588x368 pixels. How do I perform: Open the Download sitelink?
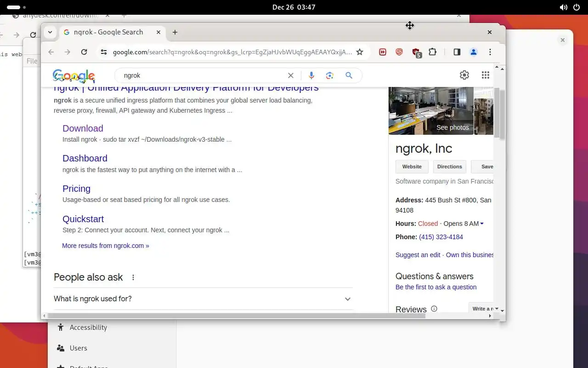[x=83, y=128]
